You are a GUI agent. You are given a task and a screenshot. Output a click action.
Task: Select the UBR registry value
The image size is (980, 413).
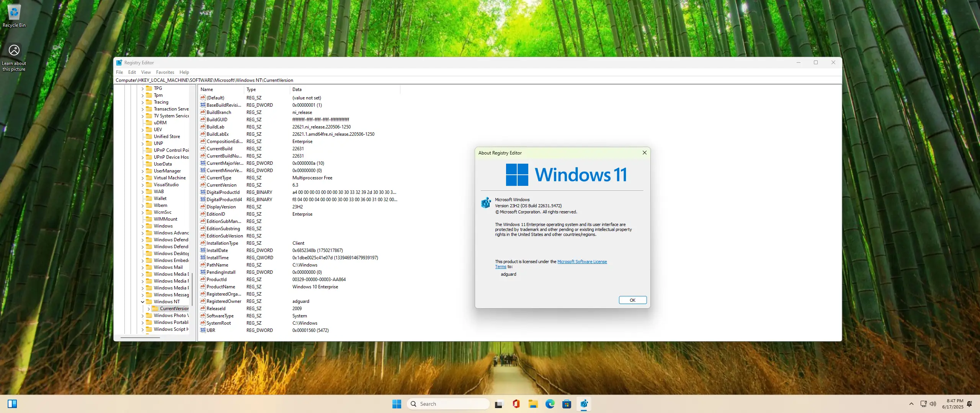click(211, 330)
